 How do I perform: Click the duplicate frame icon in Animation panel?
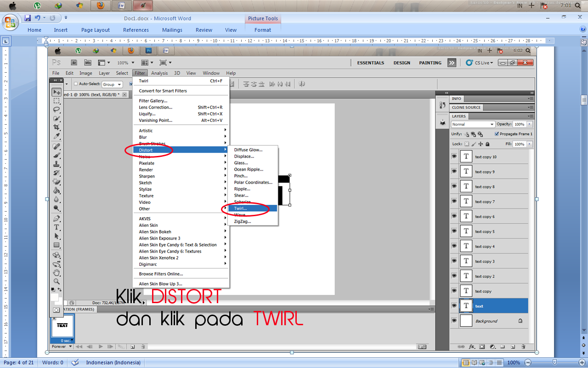(x=132, y=346)
